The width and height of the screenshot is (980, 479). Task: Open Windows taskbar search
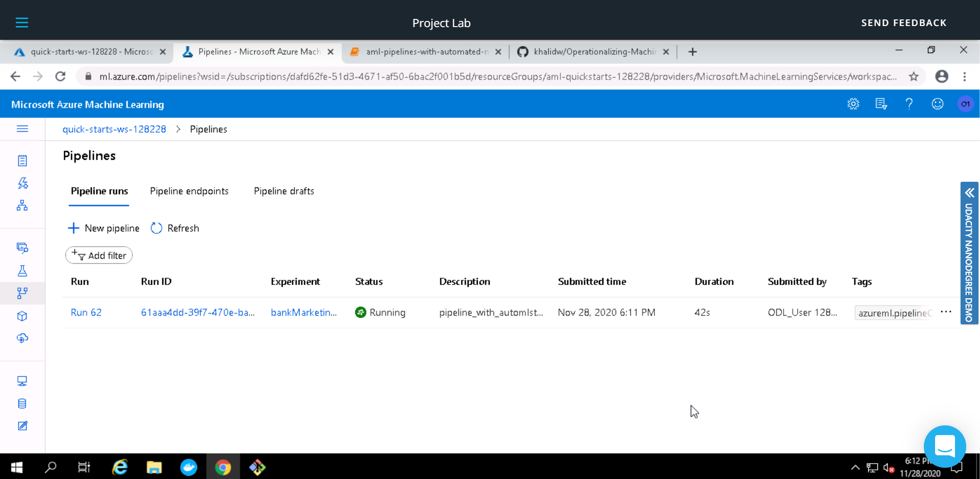coord(50,467)
